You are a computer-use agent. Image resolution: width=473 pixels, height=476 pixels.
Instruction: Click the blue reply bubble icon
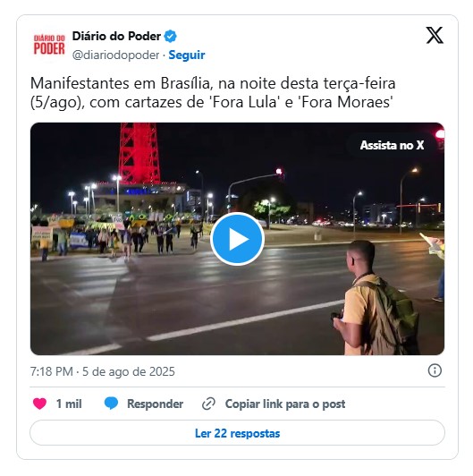coord(111,404)
